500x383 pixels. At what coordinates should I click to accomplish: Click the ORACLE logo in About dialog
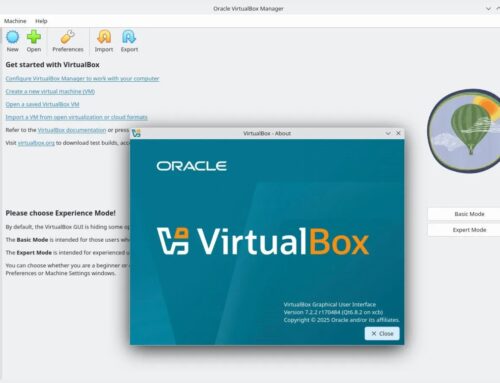(x=192, y=166)
